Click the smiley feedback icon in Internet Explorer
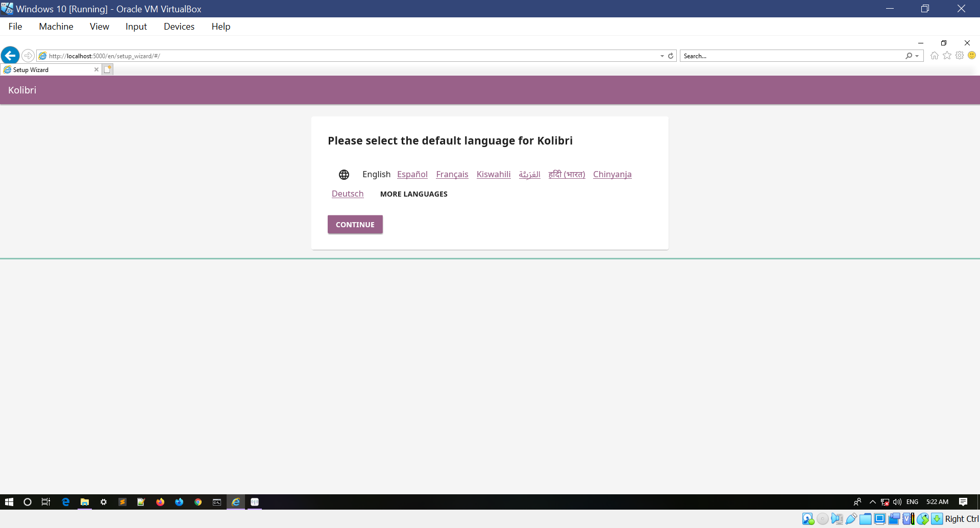The image size is (980, 528). (972, 56)
